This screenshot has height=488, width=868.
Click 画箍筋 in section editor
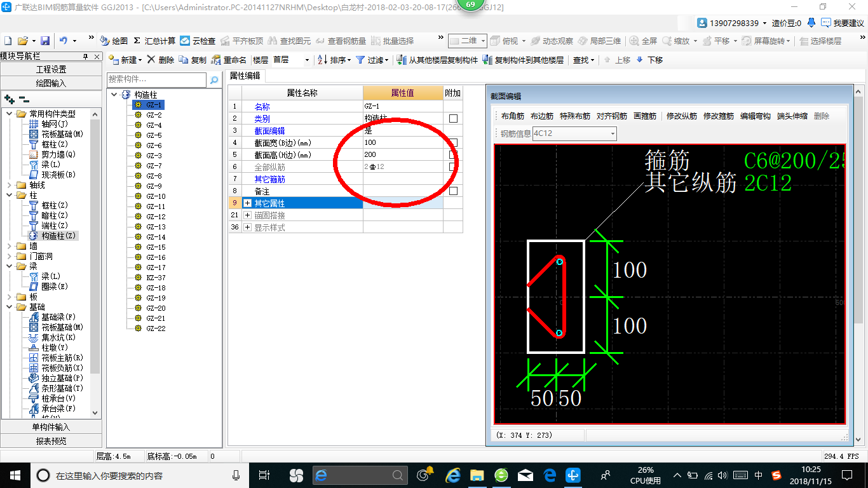pyautogui.click(x=645, y=116)
